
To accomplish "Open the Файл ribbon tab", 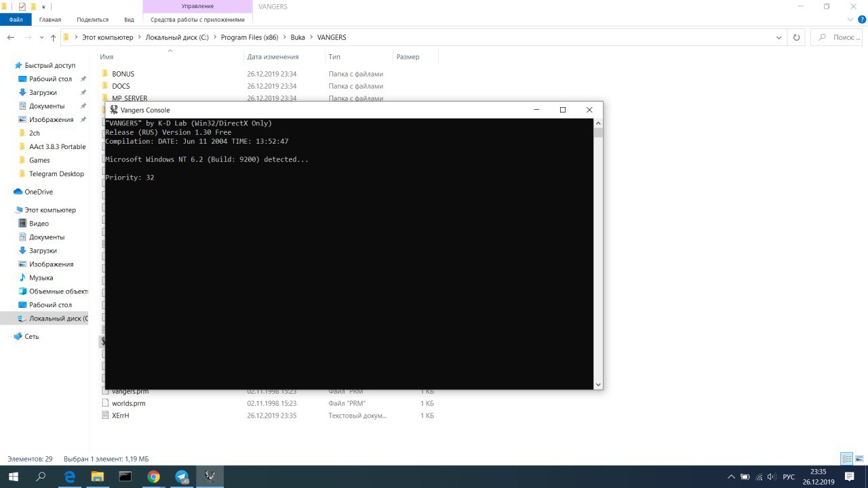I will (16, 20).
